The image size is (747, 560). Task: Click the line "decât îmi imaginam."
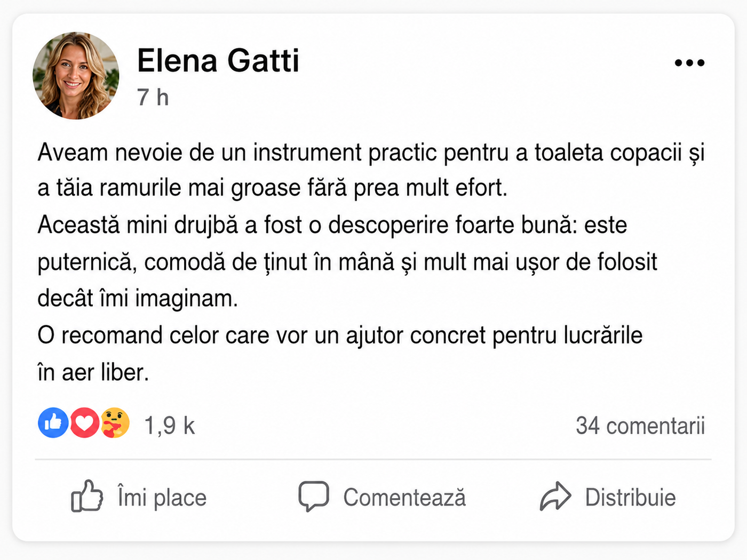(x=138, y=298)
